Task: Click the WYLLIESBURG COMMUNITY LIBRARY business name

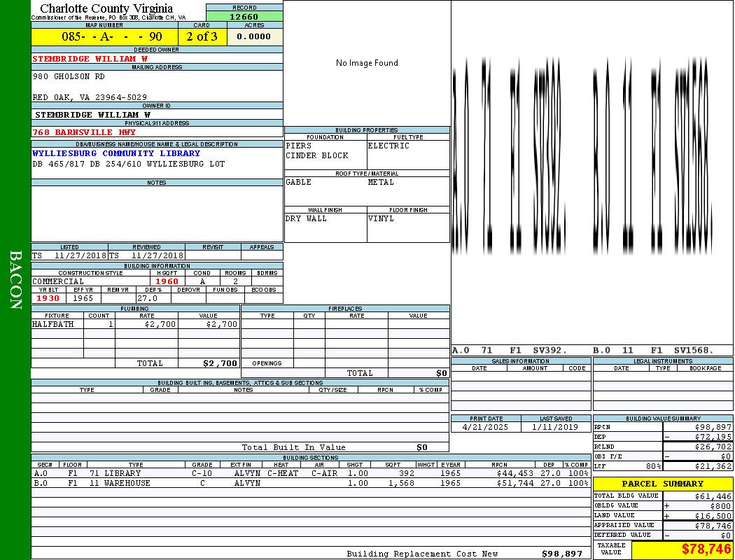Action: tap(116, 153)
